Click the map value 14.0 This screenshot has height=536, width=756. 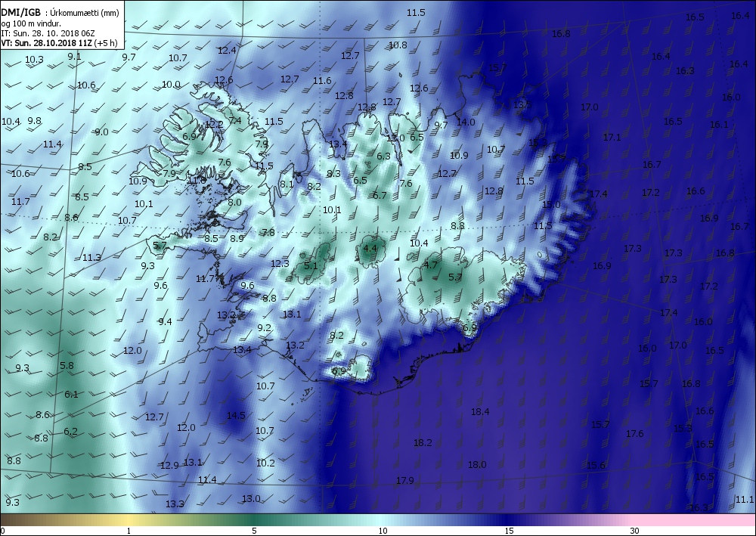pyautogui.click(x=466, y=122)
